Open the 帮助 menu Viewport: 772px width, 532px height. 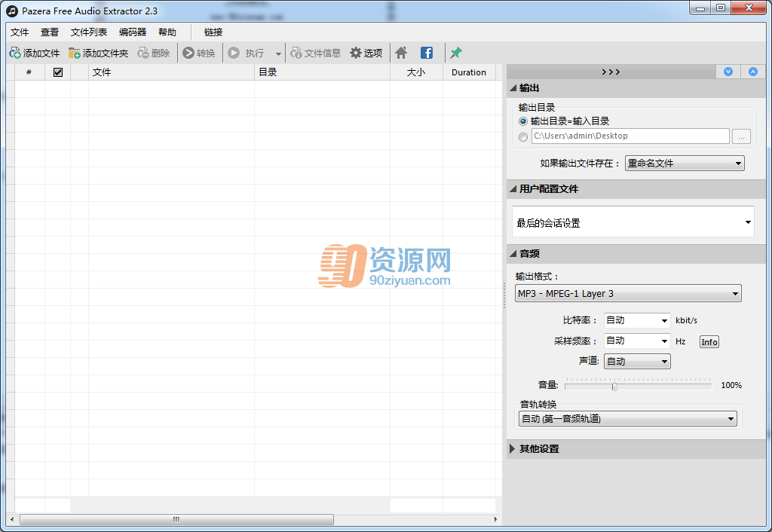click(x=167, y=32)
